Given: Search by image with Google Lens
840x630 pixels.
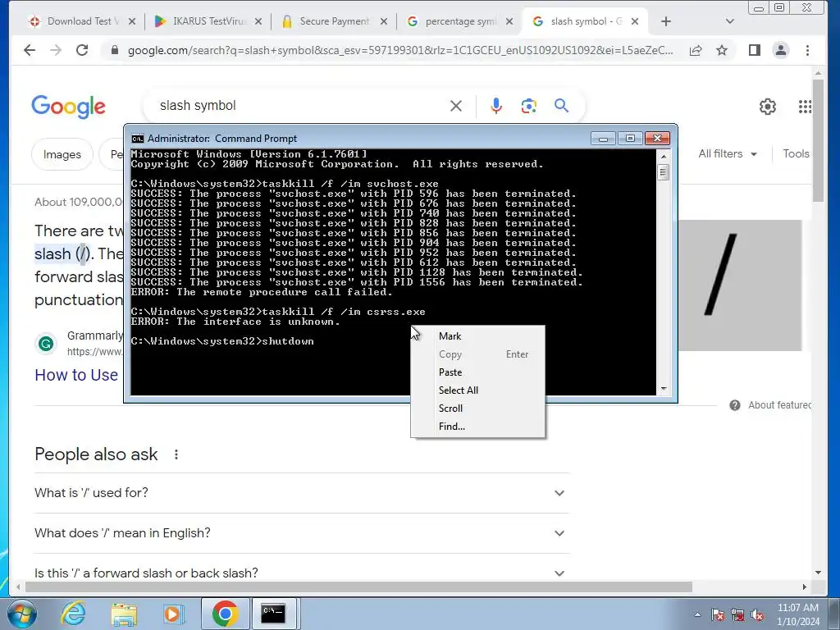Looking at the screenshot, I should pos(529,106).
